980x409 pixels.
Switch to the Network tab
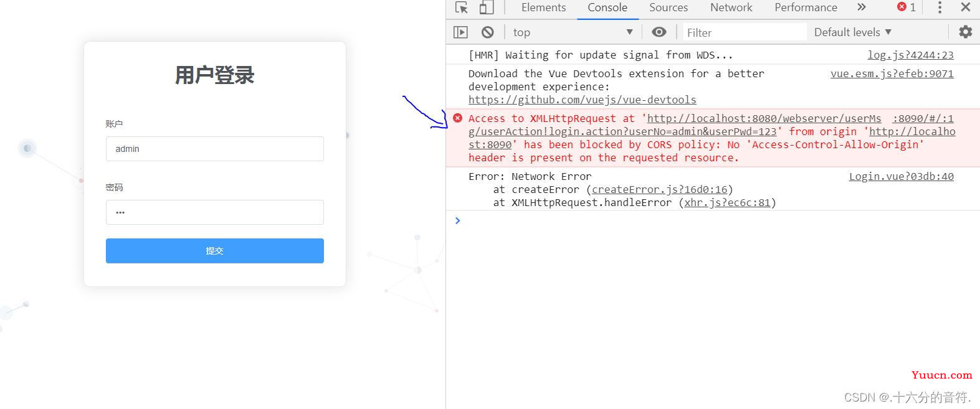click(731, 7)
